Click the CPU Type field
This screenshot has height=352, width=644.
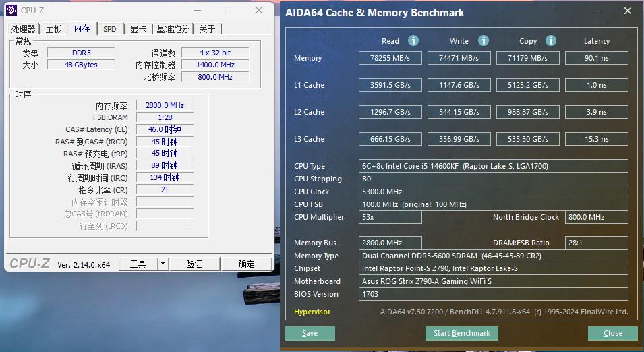coord(493,166)
